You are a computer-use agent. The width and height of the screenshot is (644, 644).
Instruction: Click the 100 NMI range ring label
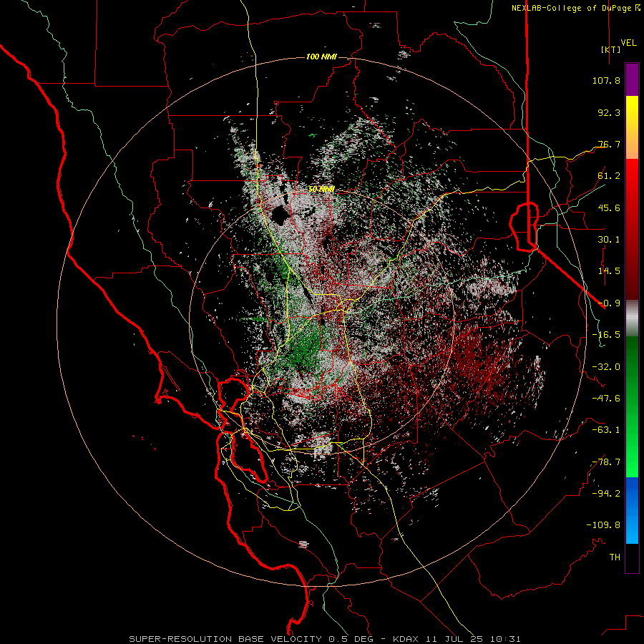click(321, 57)
